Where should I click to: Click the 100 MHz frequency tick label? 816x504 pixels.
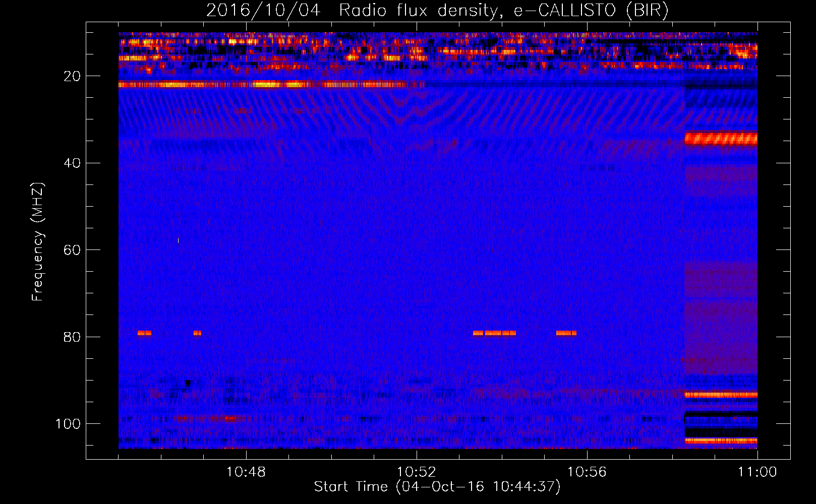pyautogui.click(x=68, y=424)
